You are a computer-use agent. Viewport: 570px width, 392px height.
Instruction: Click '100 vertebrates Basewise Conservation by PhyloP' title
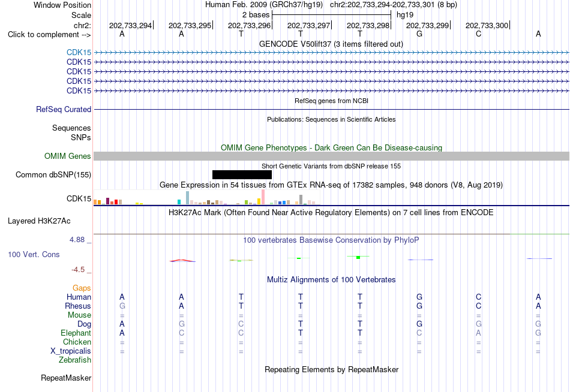pos(331,240)
